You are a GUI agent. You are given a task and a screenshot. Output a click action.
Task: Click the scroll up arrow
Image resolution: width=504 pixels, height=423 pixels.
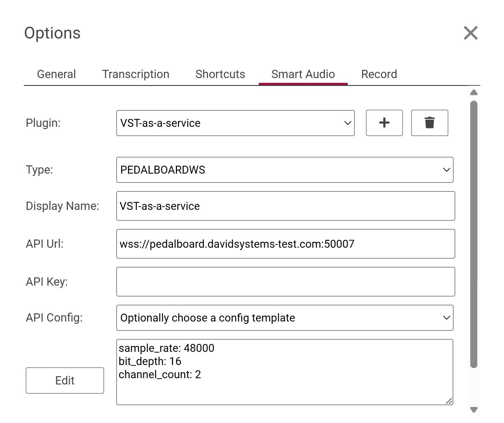coord(474,93)
